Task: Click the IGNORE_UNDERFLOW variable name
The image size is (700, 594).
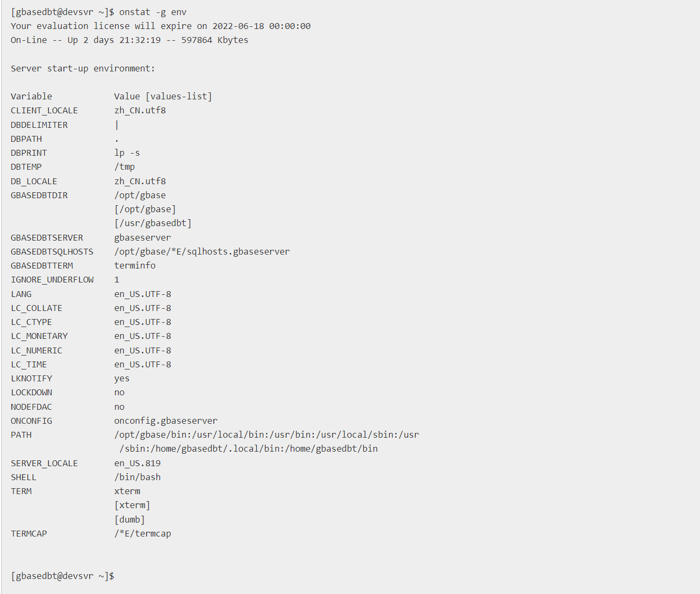Action: pyautogui.click(x=52, y=279)
